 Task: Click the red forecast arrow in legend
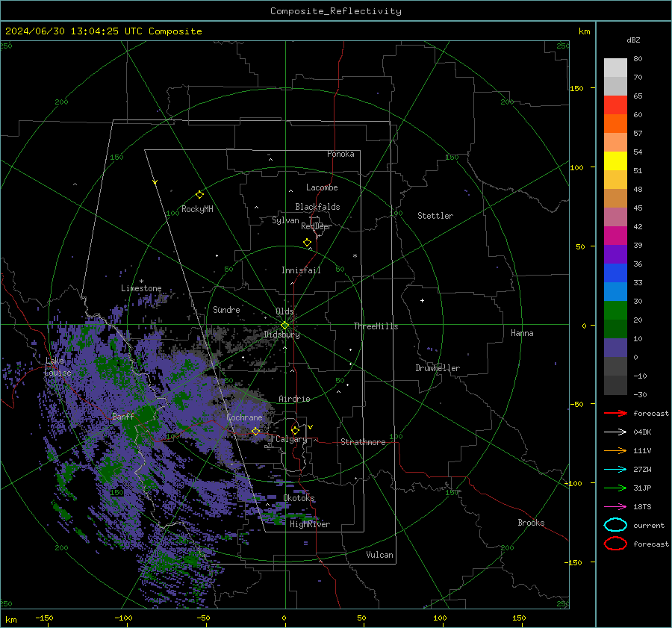click(615, 413)
